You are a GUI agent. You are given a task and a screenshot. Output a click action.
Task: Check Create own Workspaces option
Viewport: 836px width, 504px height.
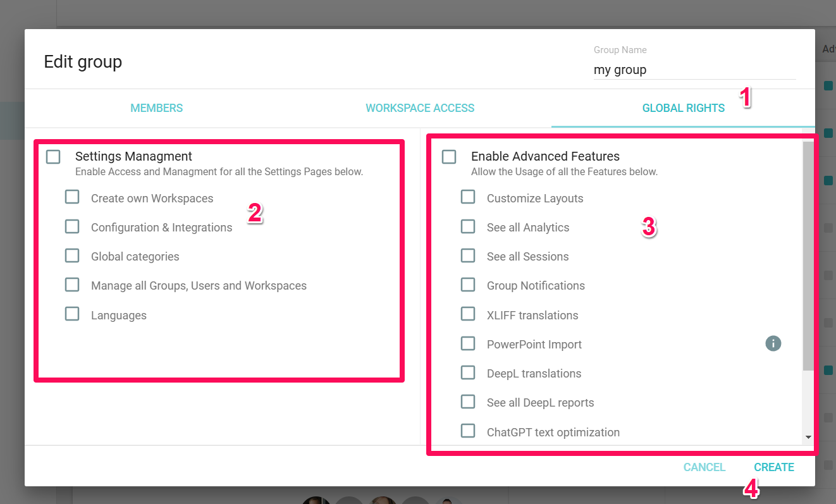(72, 197)
